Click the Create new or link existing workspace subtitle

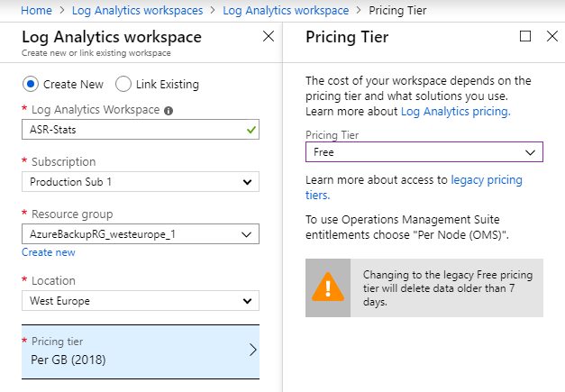tap(96, 53)
